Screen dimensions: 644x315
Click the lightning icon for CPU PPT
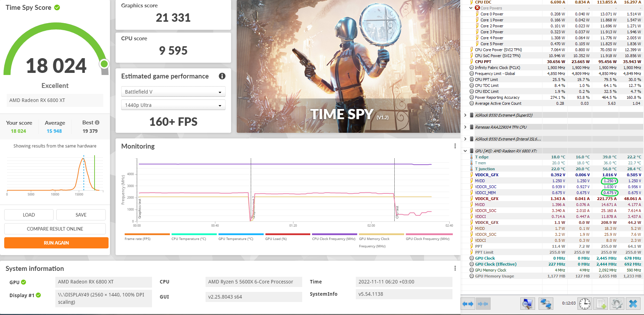[x=472, y=62]
